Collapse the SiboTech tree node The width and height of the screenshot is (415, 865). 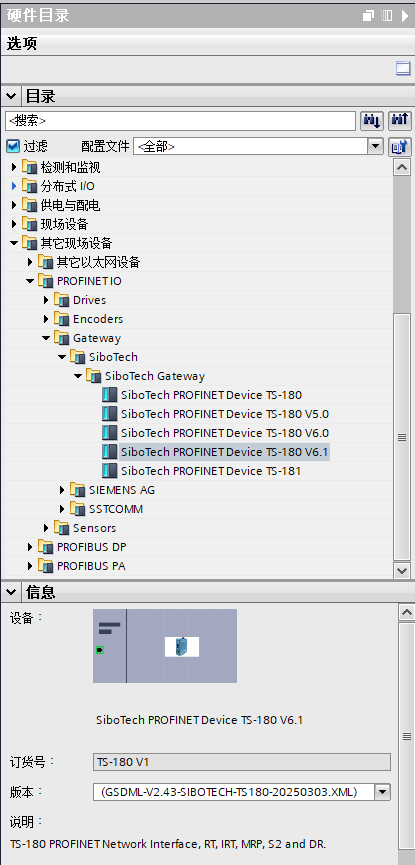pos(62,357)
